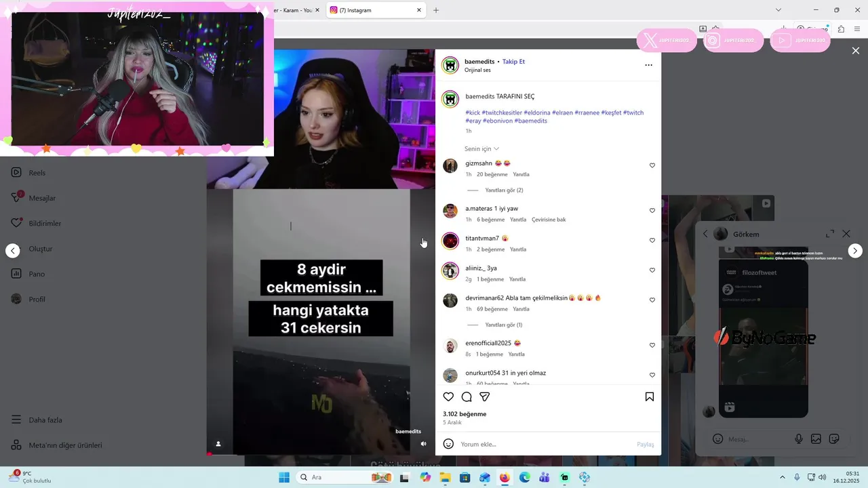Switch to the '(7) Instagram' browser tab
Screen dimensions: 868x488
coord(376,10)
